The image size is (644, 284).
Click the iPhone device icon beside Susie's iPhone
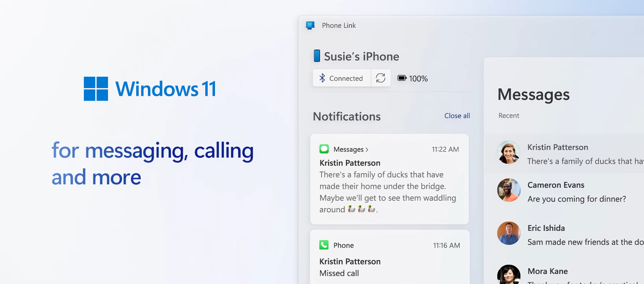[317, 56]
